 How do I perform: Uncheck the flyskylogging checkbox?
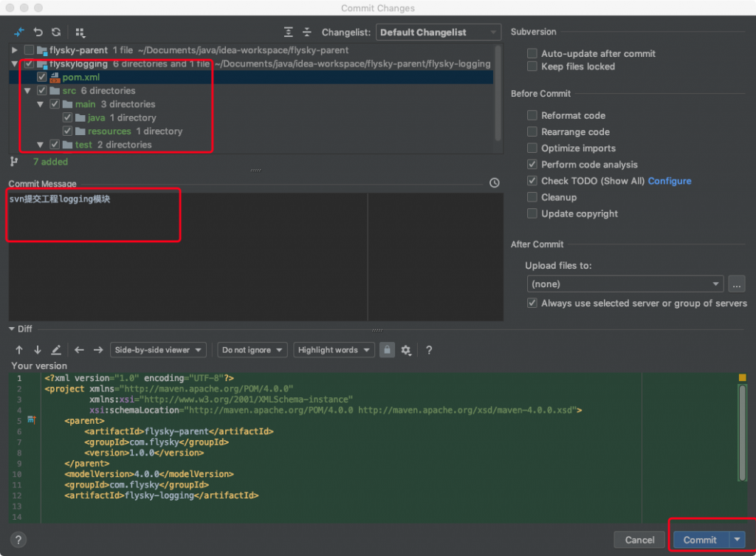pyautogui.click(x=29, y=64)
